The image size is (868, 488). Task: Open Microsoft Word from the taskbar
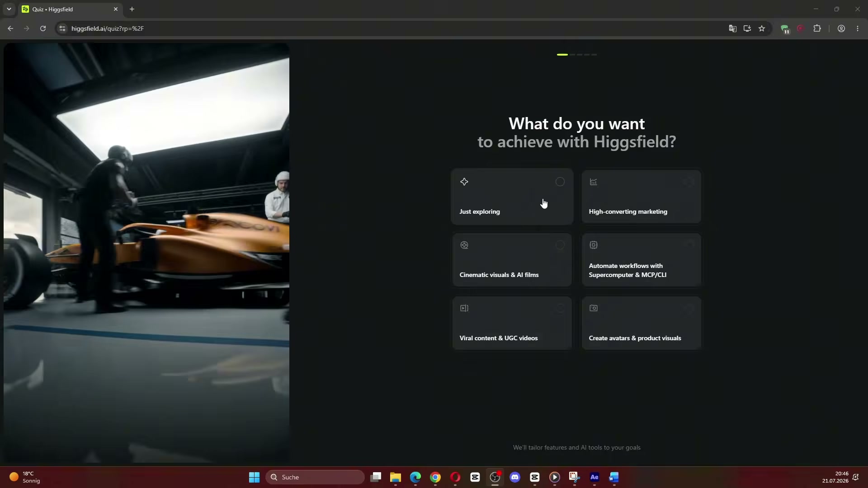[x=614, y=477]
